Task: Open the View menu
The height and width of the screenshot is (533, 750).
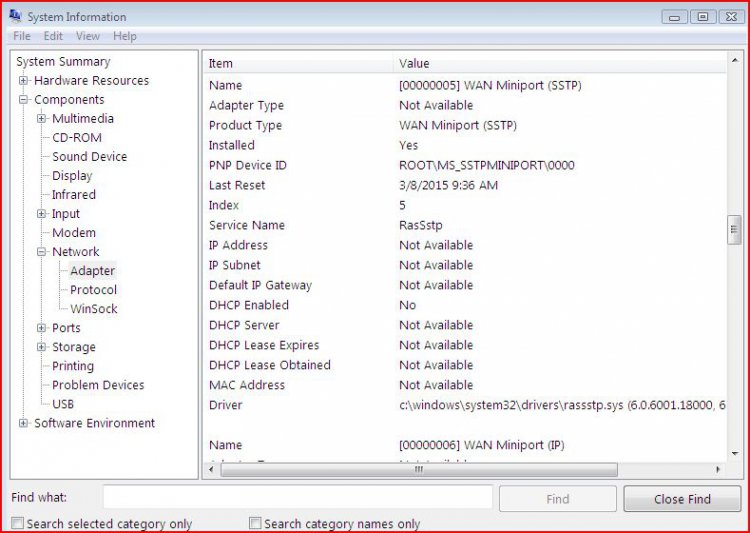Action: tap(88, 36)
